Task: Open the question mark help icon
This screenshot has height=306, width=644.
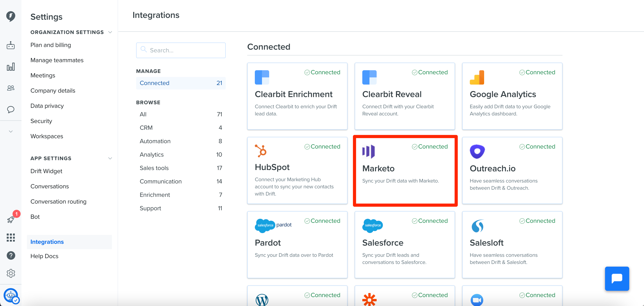Action: point(11,255)
